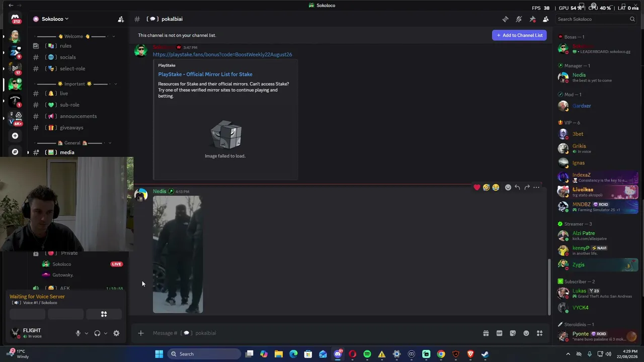Open the image posted by Nedis
This screenshot has height=362, width=644.
coord(178,254)
